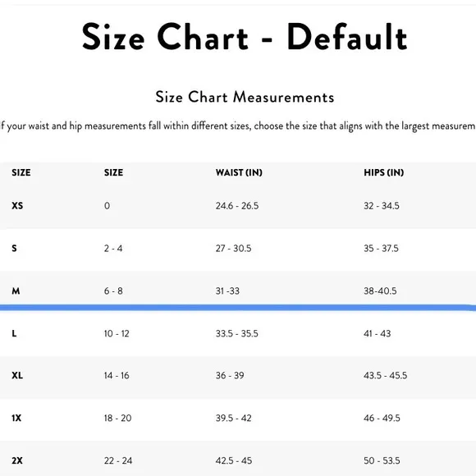
Task: Select hips value 38-40.5
Action: tap(380, 291)
